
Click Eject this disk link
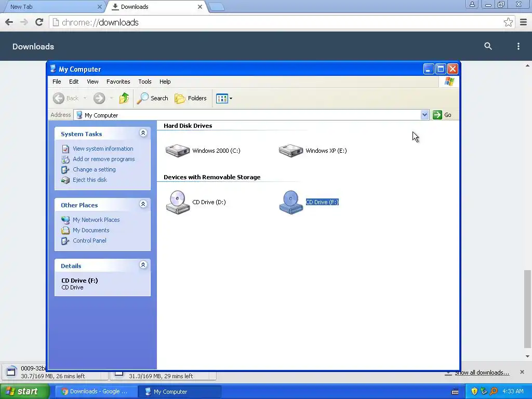[89, 180]
